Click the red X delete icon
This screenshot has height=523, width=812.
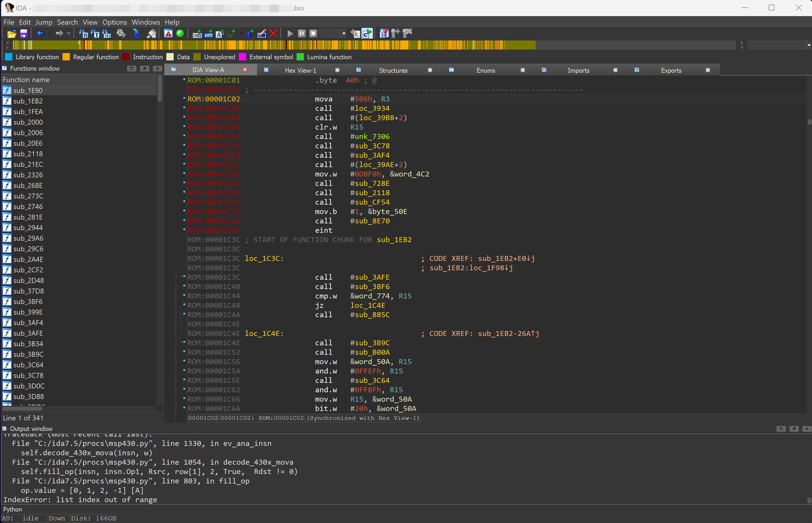click(273, 33)
